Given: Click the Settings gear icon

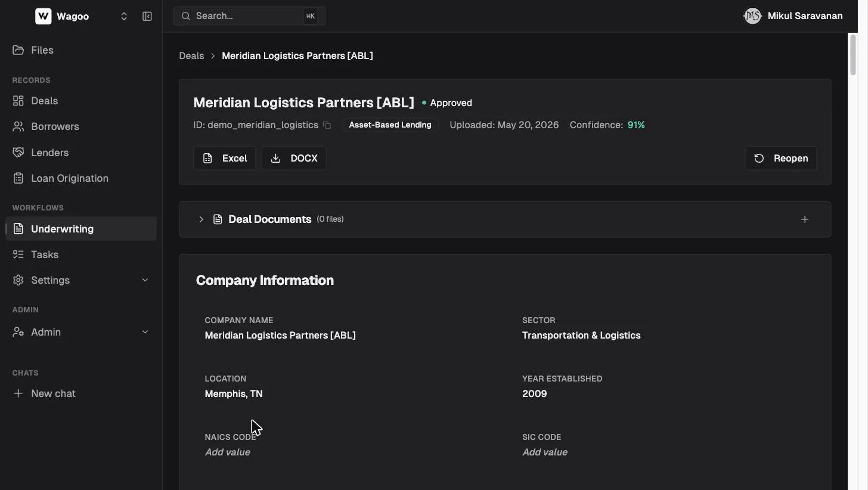Looking at the screenshot, I should [x=18, y=280].
